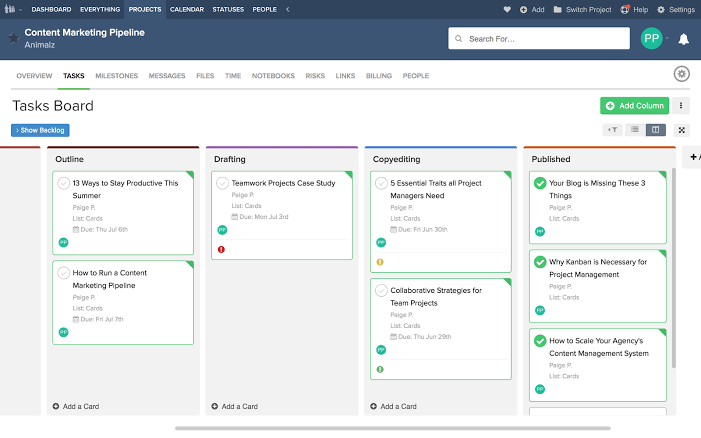The width and height of the screenshot is (701, 438).
Task: Open the Time tab
Action: point(233,76)
